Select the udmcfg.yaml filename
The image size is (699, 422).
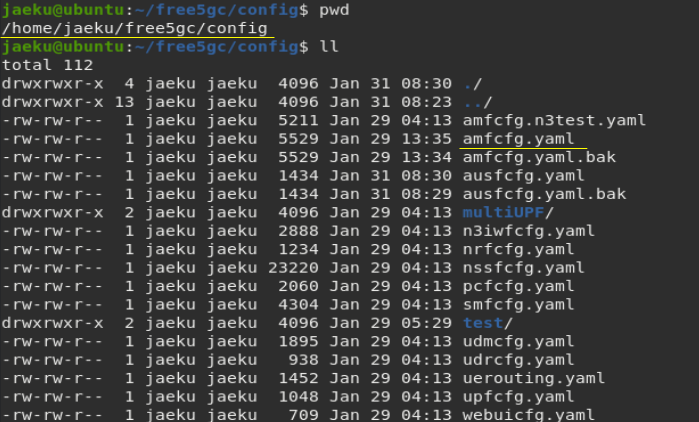coord(518,342)
